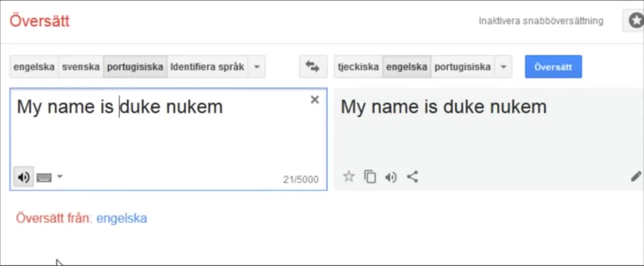This screenshot has height=266, width=644.
Task: Listen to the source text audio
Action: [23, 177]
